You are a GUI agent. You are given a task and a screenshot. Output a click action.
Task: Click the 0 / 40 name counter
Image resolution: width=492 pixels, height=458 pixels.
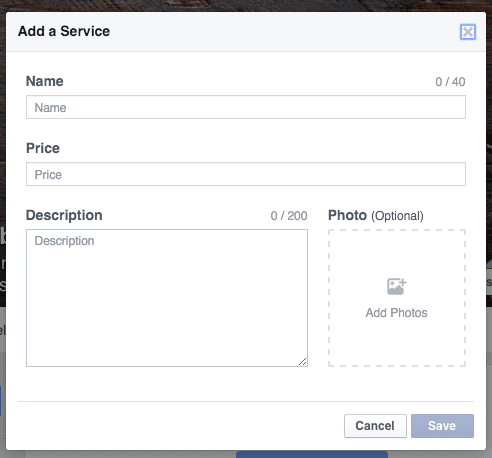pyautogui.click(x=450, y=82)
